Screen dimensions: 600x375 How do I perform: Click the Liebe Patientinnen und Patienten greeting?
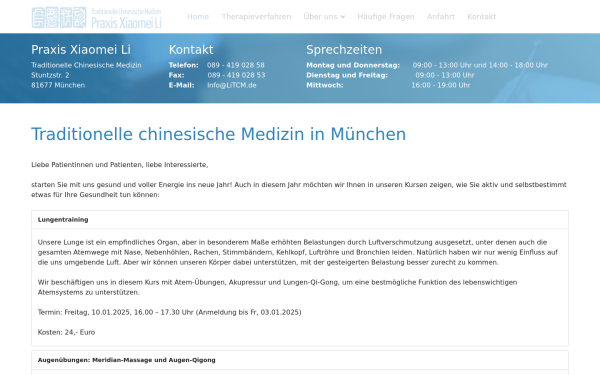(119, 165)
